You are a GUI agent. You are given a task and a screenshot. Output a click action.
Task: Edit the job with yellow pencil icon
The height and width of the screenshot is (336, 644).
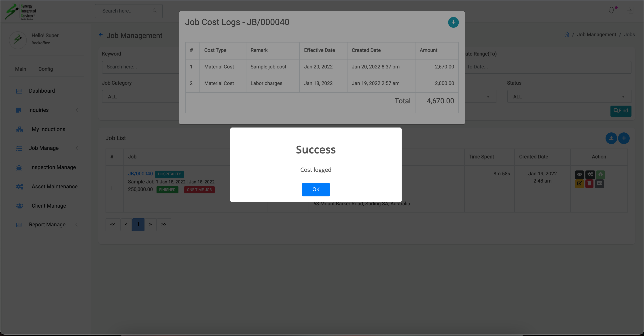click(579, 184)
